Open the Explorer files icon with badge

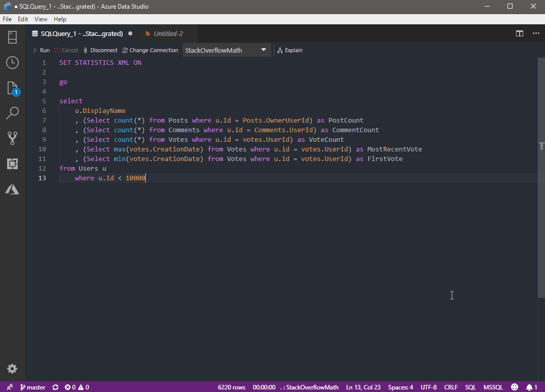tap(13, 89)
